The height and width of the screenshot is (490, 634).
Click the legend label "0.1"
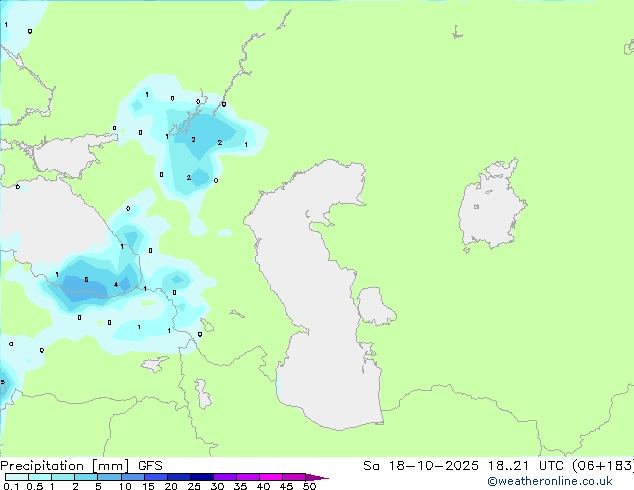click(x=12, y=486)
